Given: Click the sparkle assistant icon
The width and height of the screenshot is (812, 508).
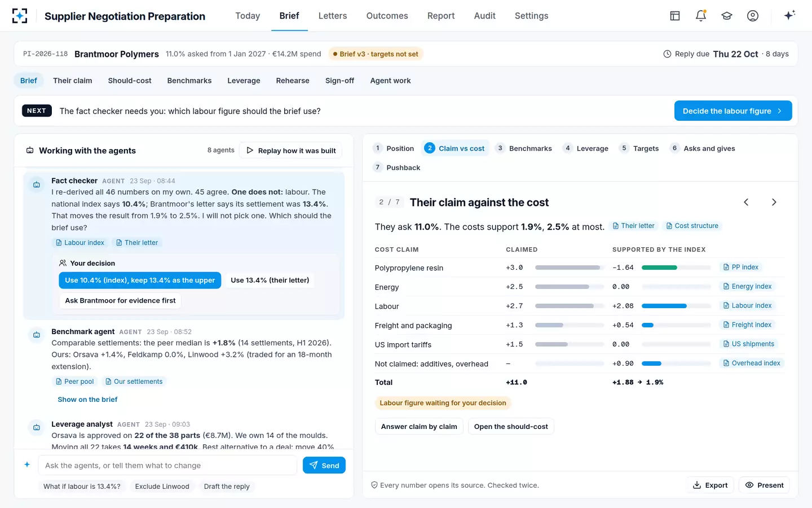Looking at the screenshot, I should (x=789, y=15).
